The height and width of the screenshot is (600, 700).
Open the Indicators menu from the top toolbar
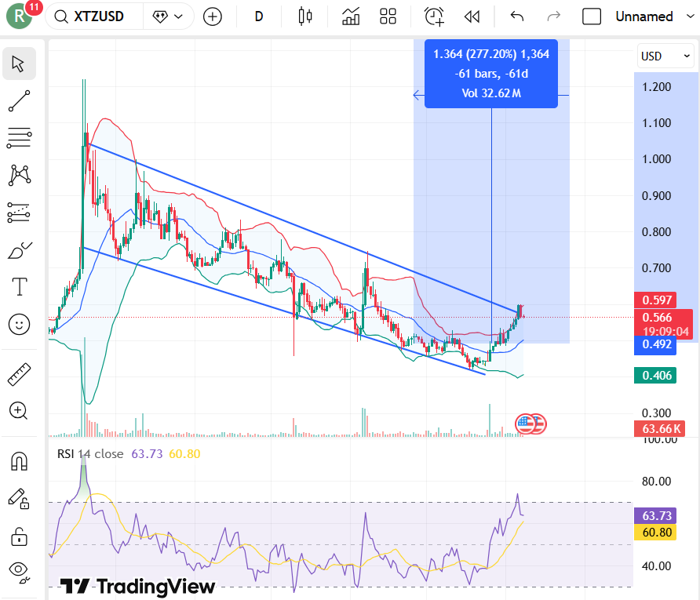[x=350, y=16]
